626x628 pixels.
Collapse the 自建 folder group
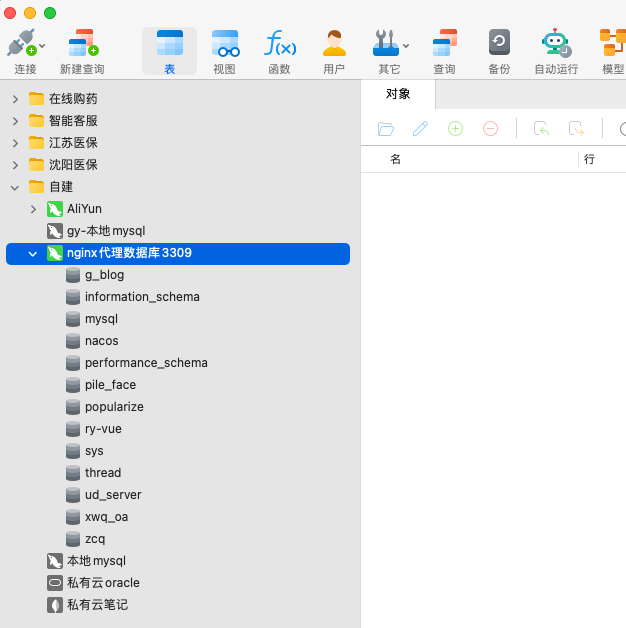pos(15,187)
